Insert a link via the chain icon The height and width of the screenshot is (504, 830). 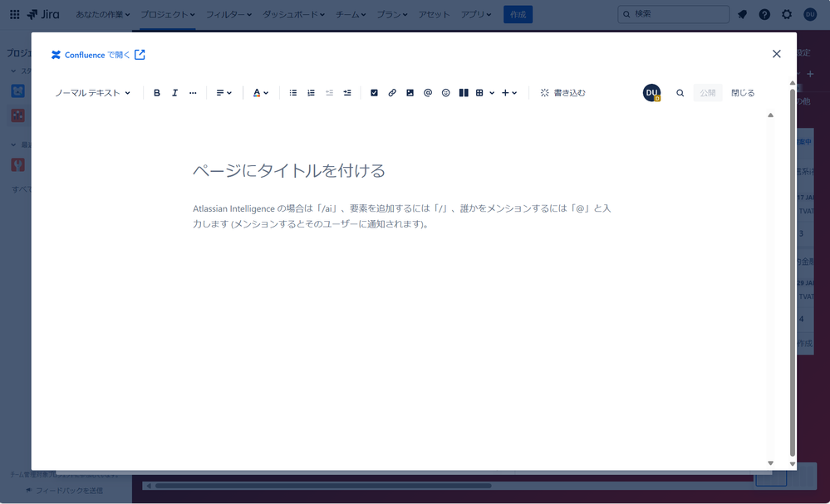click(x=392, y=92)
